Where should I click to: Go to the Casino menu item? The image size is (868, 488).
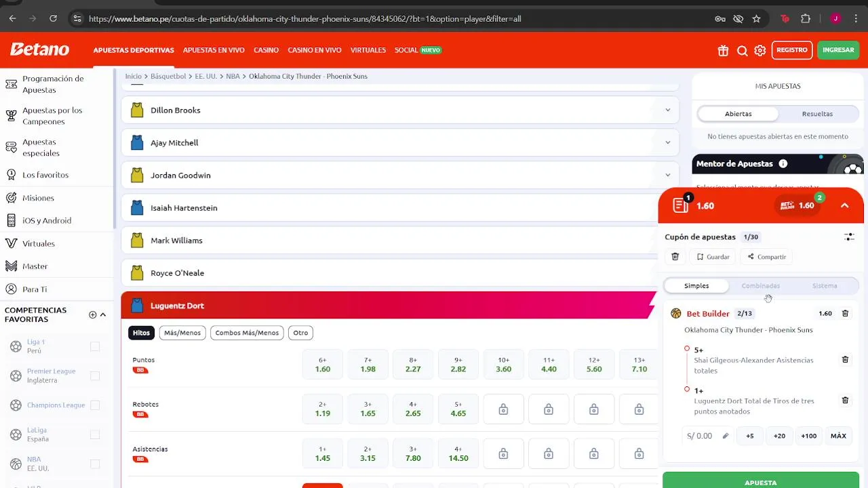[267, 50]
